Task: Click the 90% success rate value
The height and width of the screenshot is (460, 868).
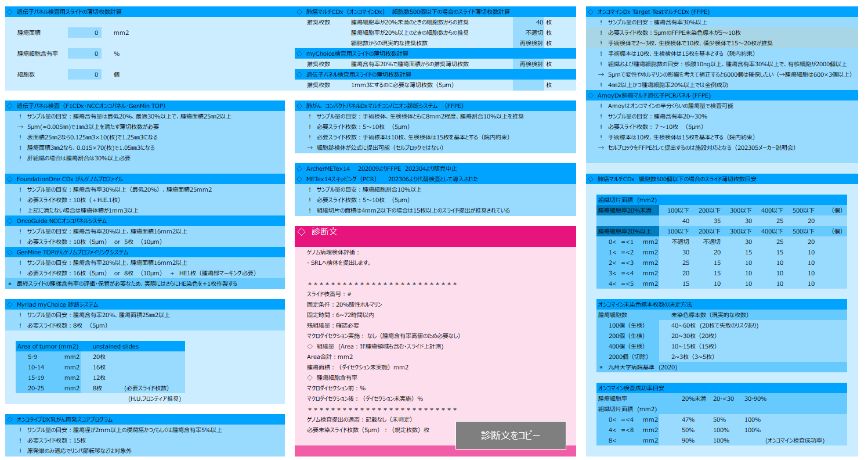Action: (688, 440)
